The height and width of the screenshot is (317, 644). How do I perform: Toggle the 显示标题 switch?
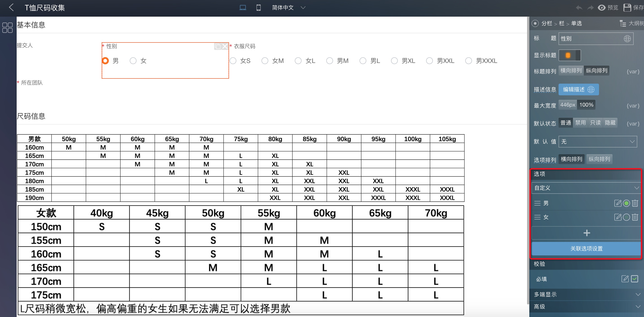pyautogui.click(x=570, y=55)
